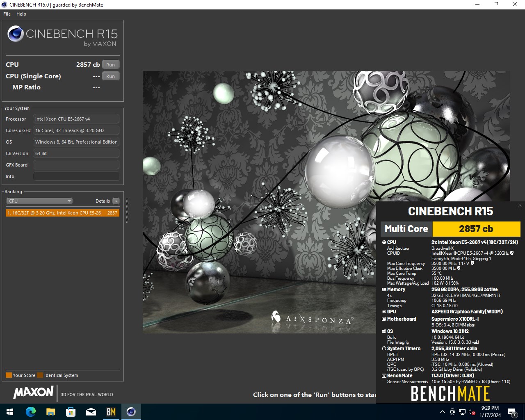Viewport: 525px width, 420px height.
Task: Open Microsoft Edge from the taskbar
Action: (x=30, y=412)
